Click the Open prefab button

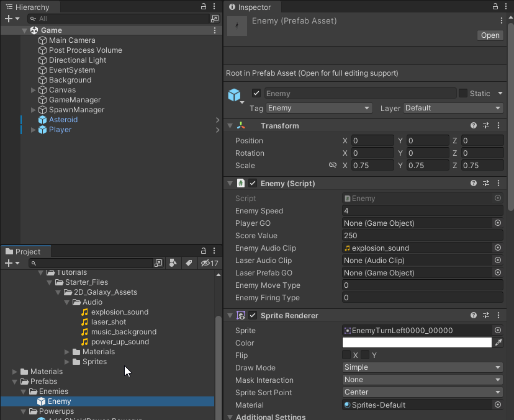[490, 35]
